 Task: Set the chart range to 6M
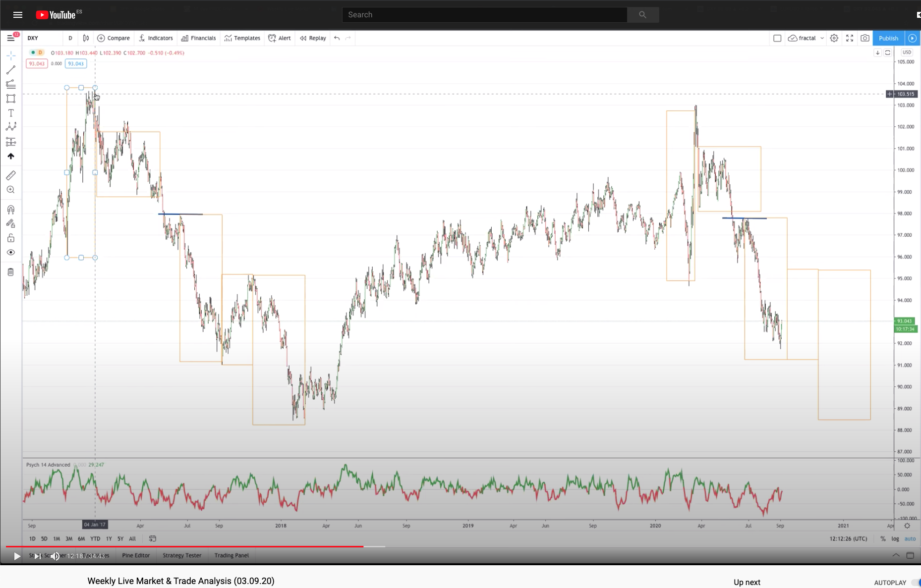(81, 538)
